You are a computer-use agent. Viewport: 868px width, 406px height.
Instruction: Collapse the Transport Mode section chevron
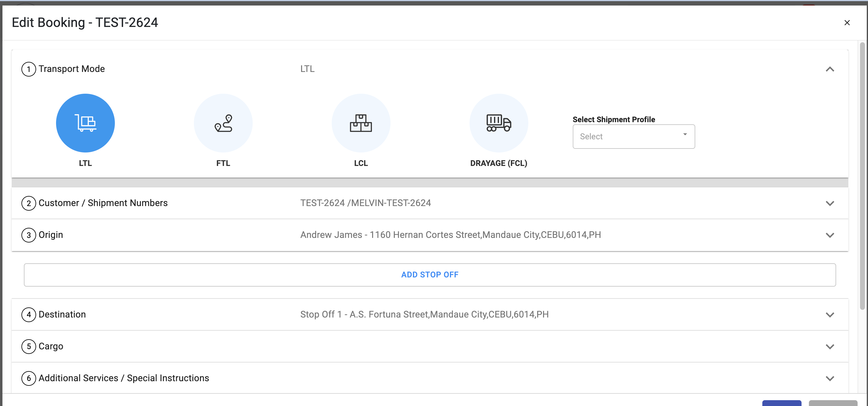(830, 69)
